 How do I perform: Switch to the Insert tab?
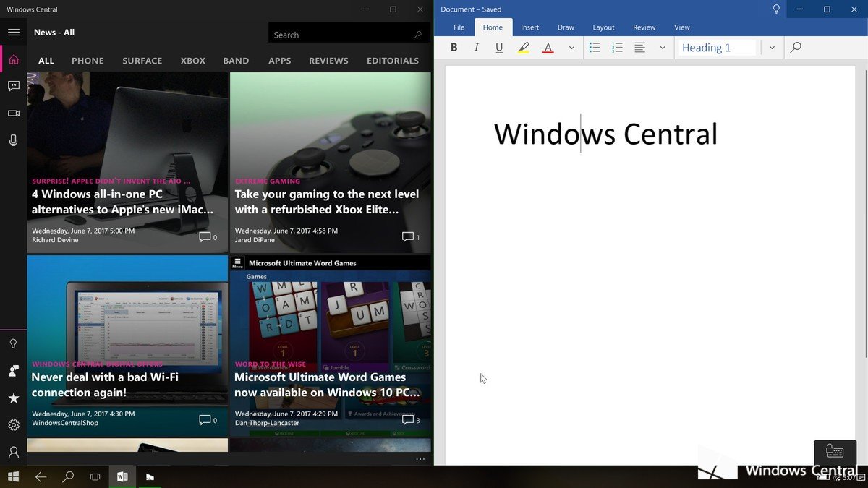(x=530, y=27)
